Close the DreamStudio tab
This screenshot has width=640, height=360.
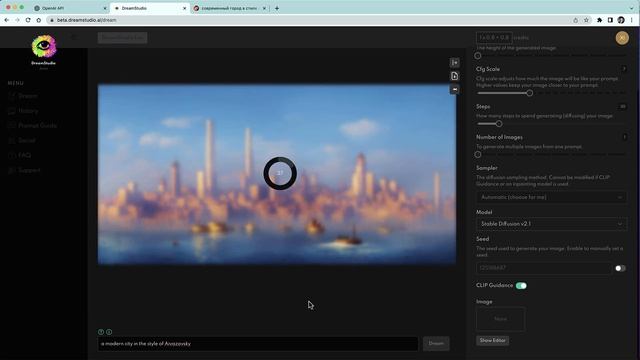tap(184, 8)
